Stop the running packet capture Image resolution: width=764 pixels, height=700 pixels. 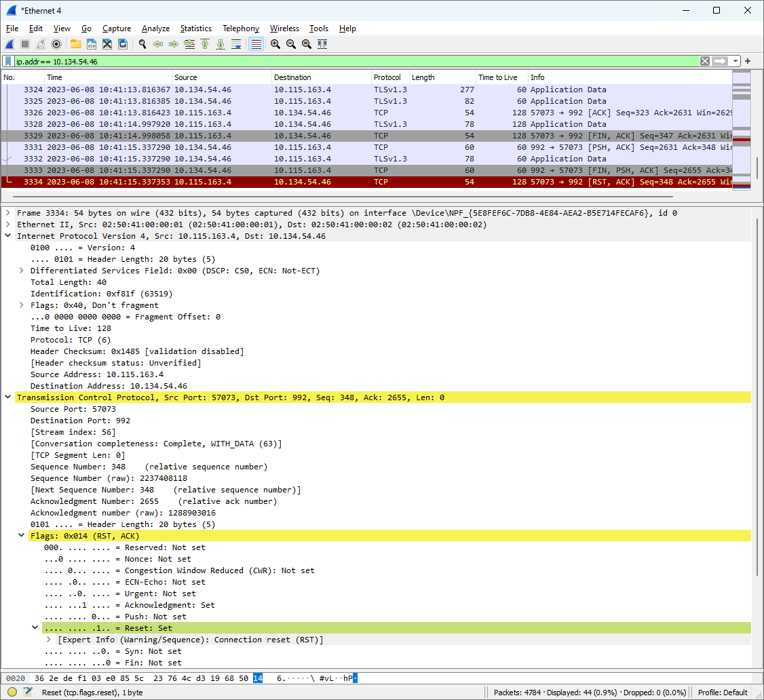tap(25, 44)
